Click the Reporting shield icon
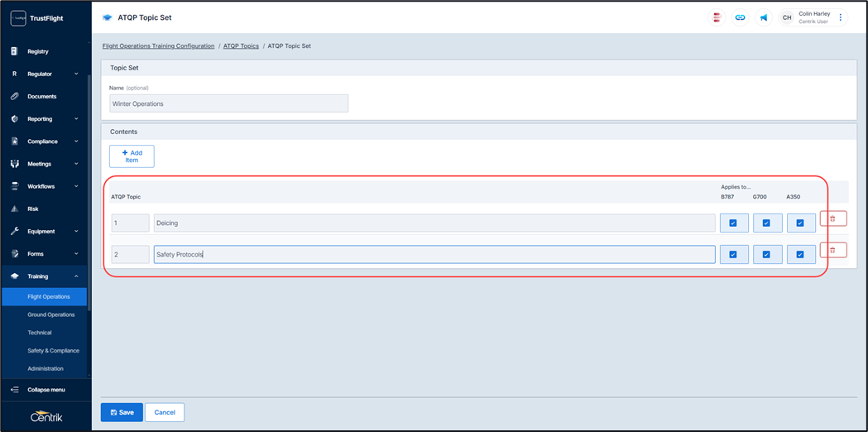 [15, 119]
